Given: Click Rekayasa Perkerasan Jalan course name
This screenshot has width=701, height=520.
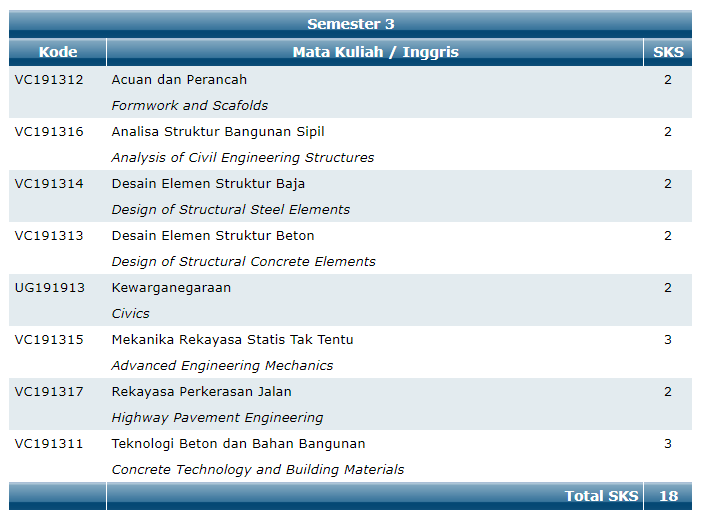Looking at the screenshot, I should [202, 392].
